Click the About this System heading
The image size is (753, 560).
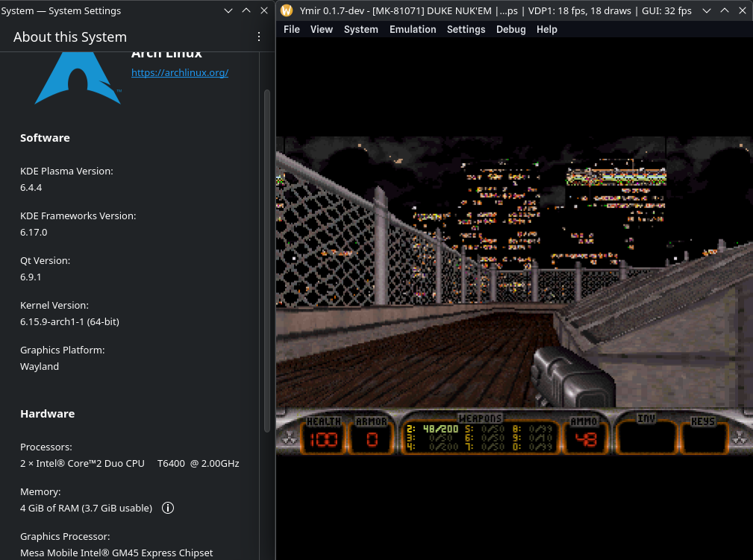(70, 37)
